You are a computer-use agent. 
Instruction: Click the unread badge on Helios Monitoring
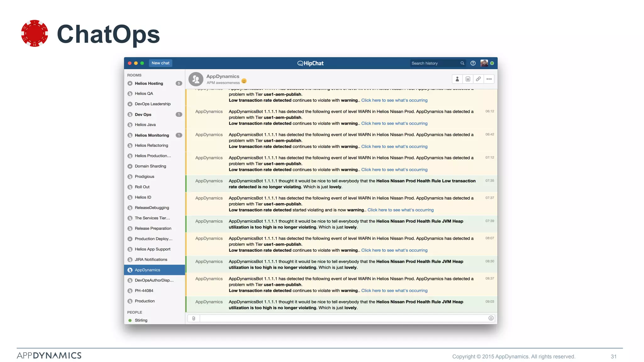pyautogui.click(x=179, y=135)
